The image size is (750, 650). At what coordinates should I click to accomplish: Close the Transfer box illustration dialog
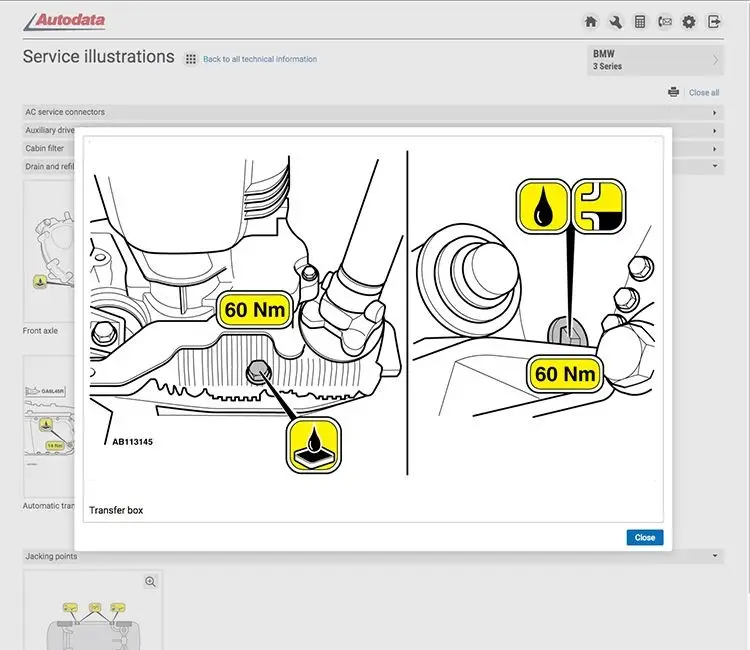pyautogui.click(x=644, y=537)
